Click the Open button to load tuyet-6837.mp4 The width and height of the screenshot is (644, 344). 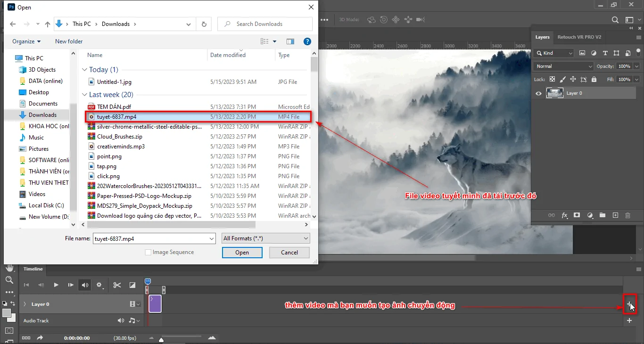tap(242, 253)
